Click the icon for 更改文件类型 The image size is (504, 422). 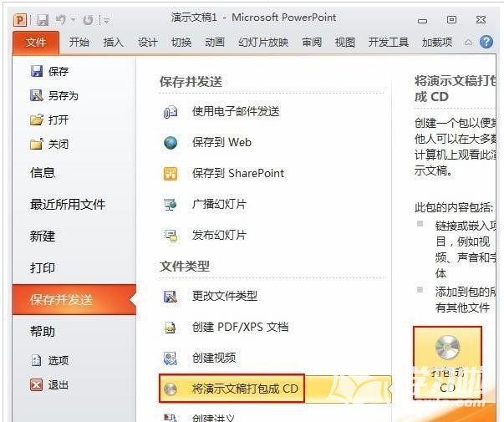tap(171, 297)
